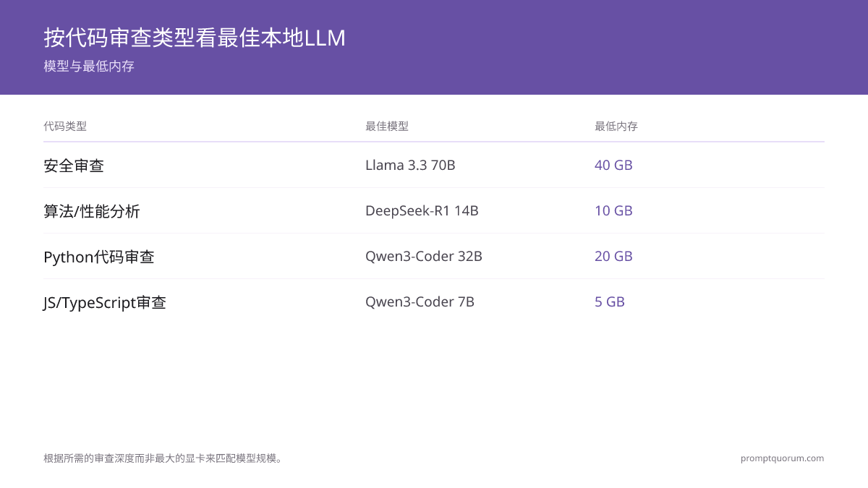Click the Qwen3-Coder 7B cell
This screenshot has width=868, height=488.
point(420,301)
